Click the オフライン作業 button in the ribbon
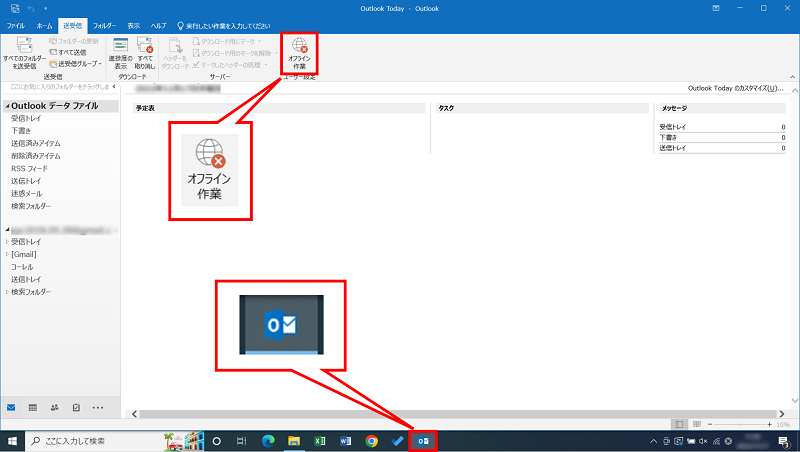 299,53
